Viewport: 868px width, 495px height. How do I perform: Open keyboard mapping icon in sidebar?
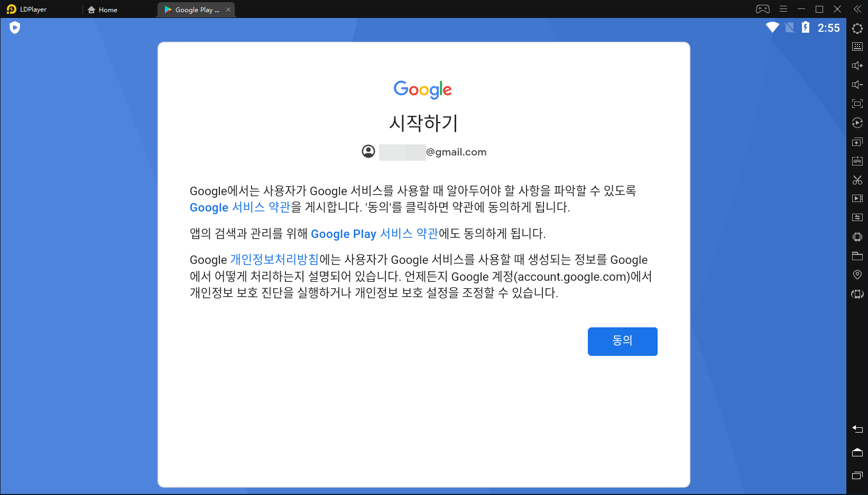(857, 47)
